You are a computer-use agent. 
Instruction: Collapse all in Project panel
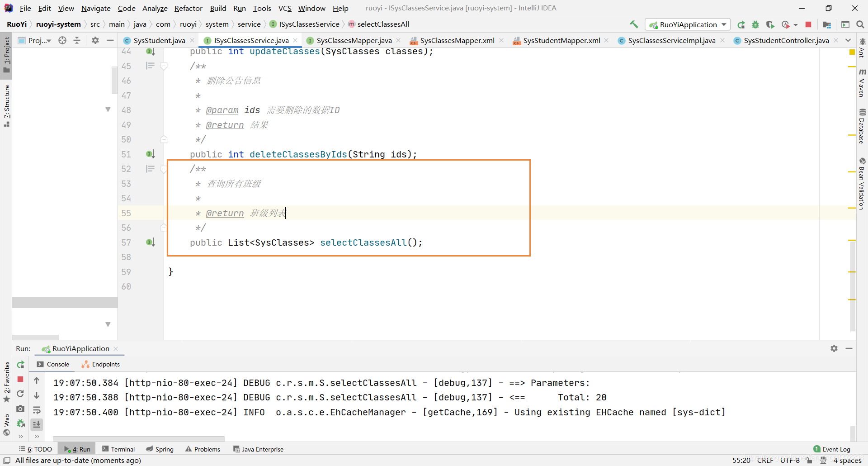(77, 40)
